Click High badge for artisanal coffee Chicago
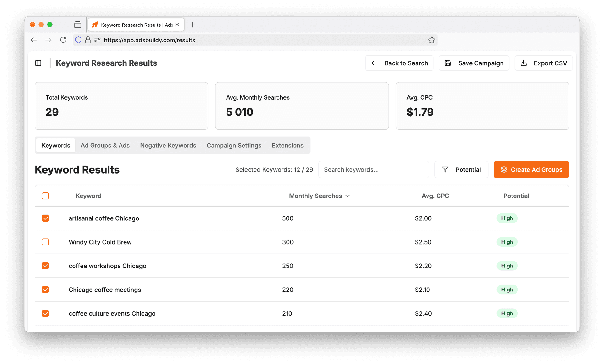604x364 pixels. point(507,218)
